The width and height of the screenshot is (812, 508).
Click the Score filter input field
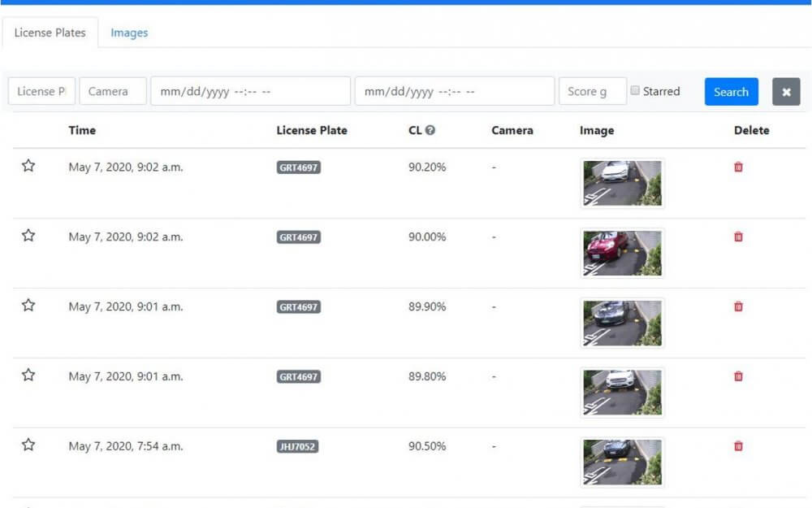593,91
